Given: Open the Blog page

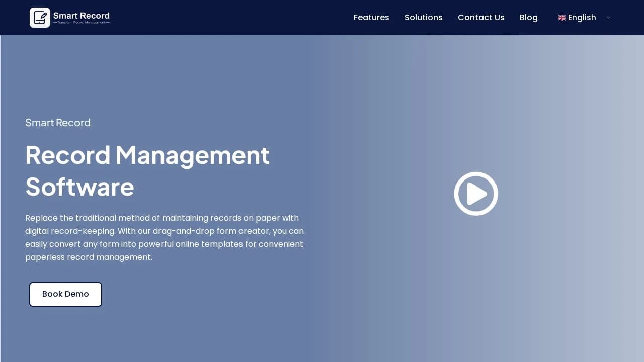Looking at the screenshot, I should coord(529,17).
